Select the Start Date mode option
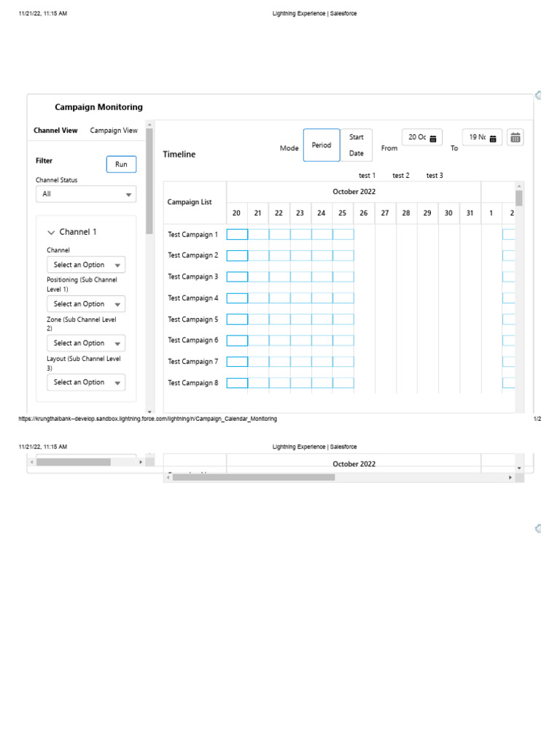 coord(356,145)
